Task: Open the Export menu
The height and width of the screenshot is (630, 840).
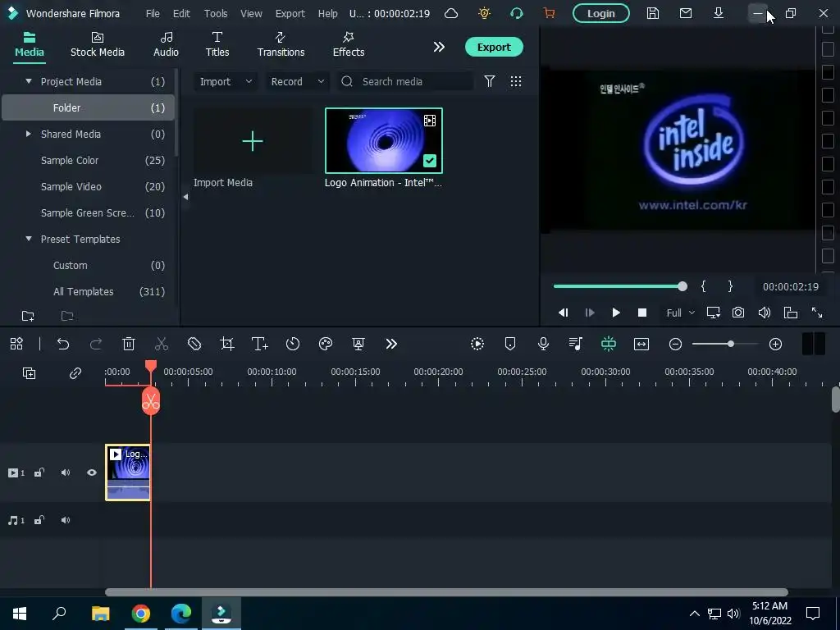Action: [290, 13]
